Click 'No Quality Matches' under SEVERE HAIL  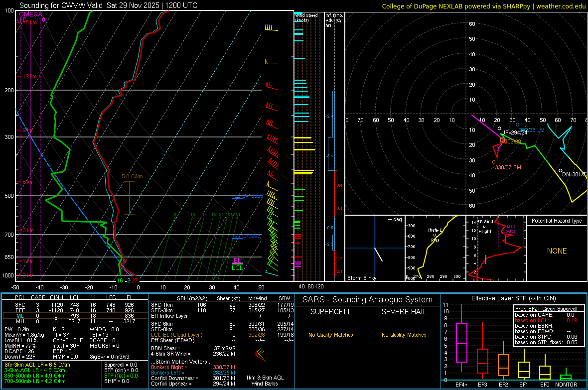[x=404, y=335]
